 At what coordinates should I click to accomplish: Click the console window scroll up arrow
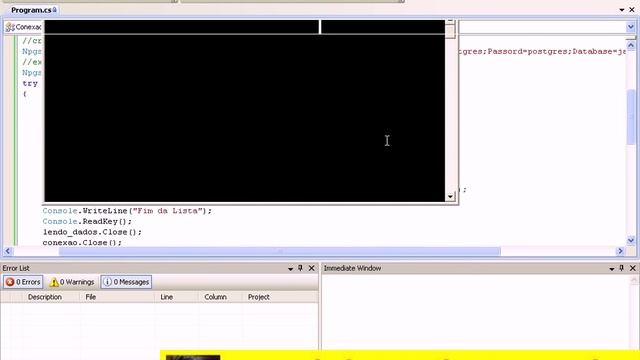[450, 21]
